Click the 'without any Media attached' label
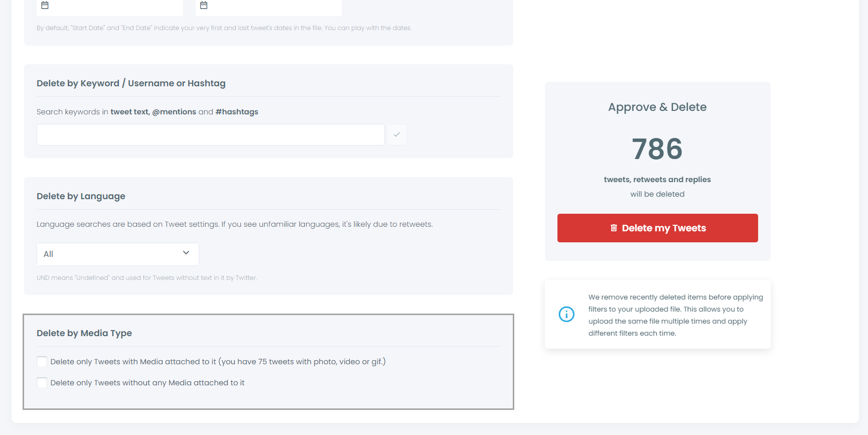Screen dimensions: 868x435 tap(148, 383)
